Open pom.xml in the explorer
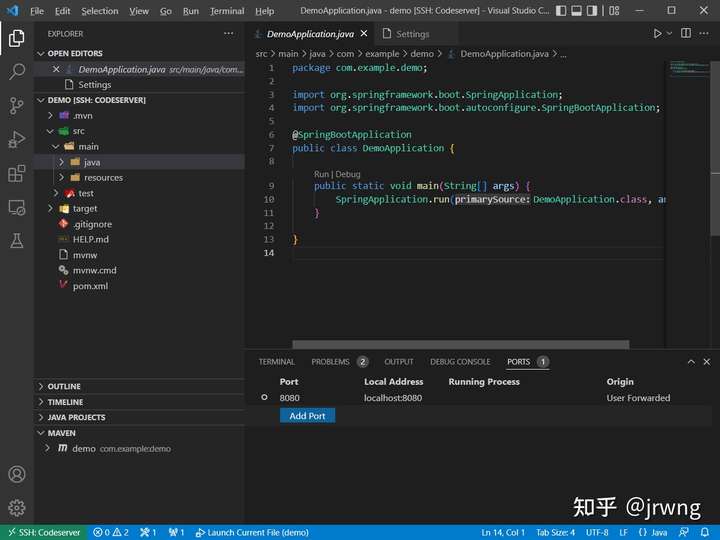Screen dimensions: 720x540 [90, 286]
